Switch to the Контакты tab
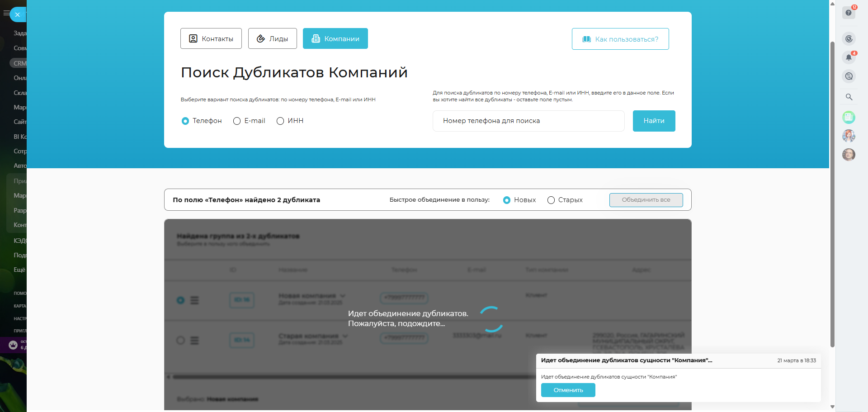This screenshot has height=412, width=868. (211, 38)
